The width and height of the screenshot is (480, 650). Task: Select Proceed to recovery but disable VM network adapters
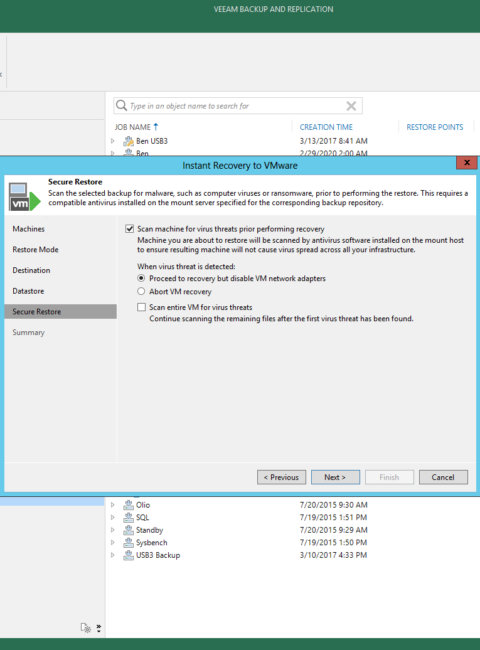[x=141, y=278]
